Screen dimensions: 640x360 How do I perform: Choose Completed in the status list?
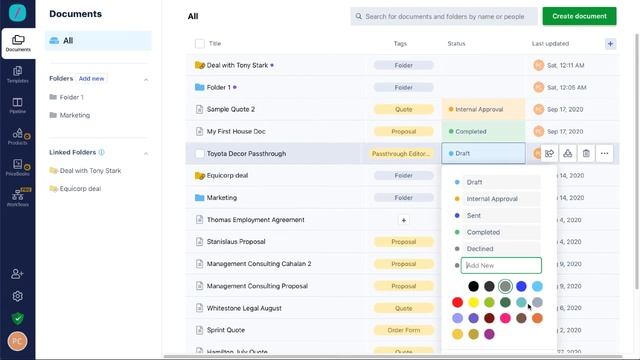501,232
